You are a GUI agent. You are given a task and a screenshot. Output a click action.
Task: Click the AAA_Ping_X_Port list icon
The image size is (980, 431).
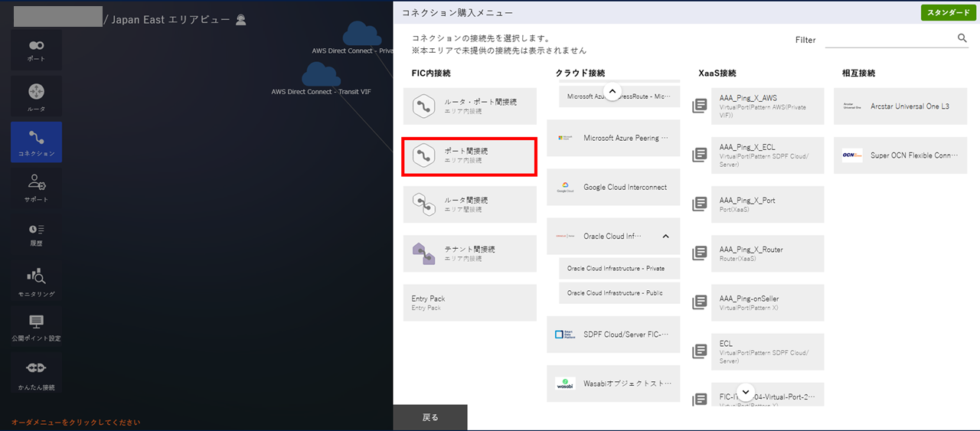click(699, 204)
